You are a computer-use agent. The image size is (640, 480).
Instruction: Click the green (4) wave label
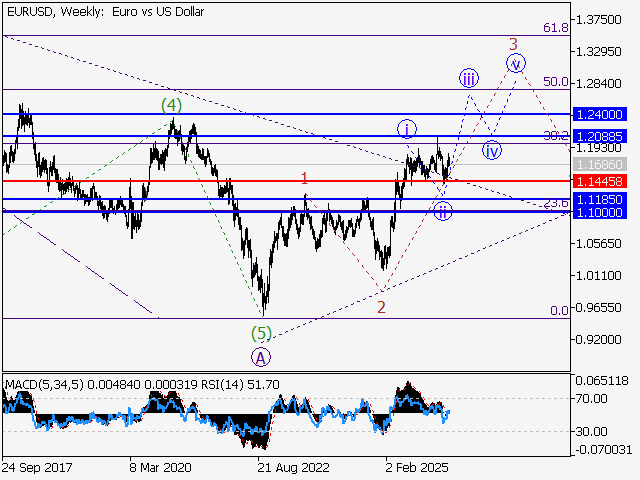(172, 104)
